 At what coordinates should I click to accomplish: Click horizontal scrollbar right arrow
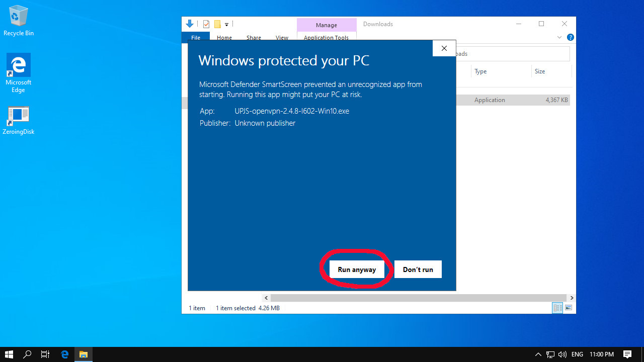(572, 298)
